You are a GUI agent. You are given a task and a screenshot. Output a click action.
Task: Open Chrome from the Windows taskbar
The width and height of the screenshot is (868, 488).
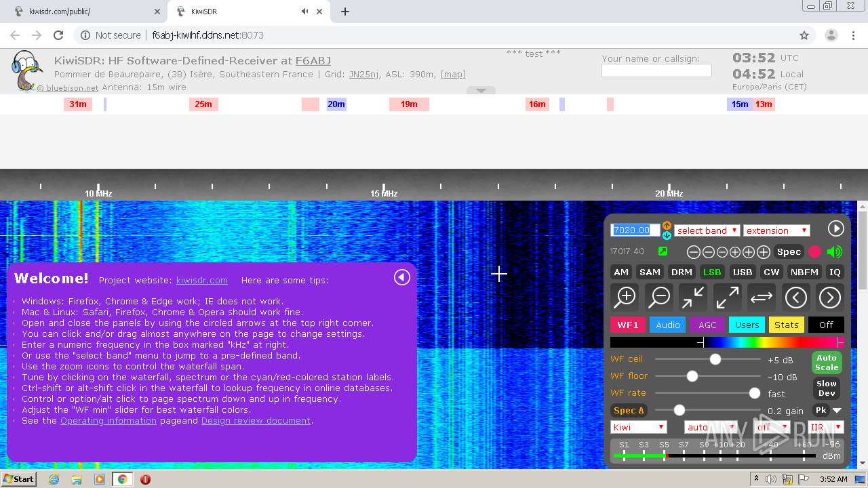point(122,479)
